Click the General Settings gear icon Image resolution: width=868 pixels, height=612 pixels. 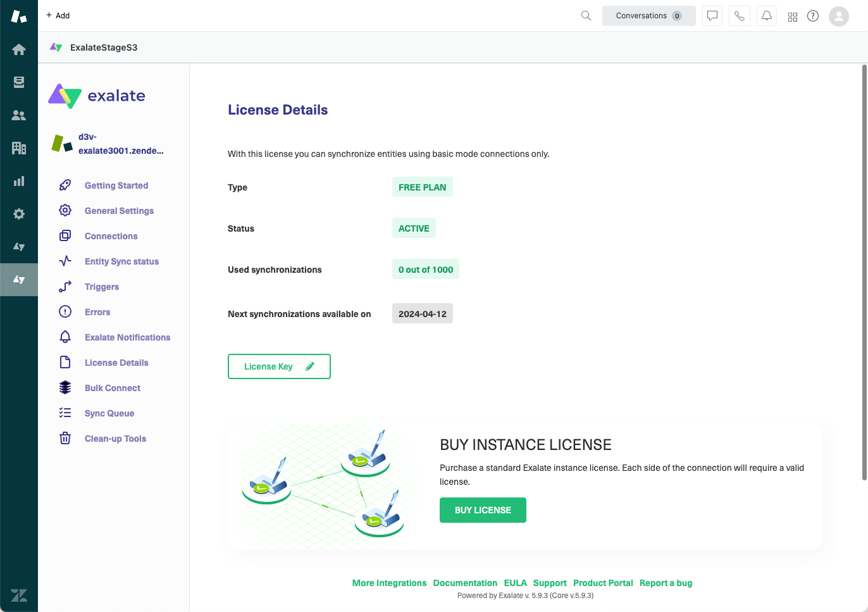[x=65, y=211]
